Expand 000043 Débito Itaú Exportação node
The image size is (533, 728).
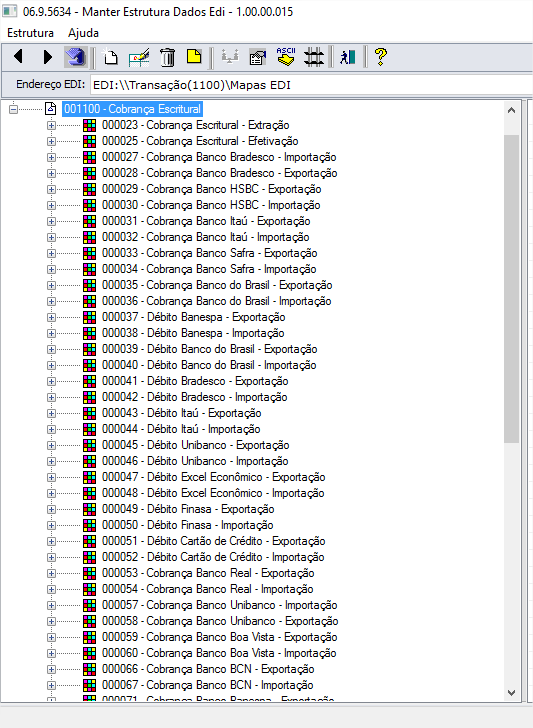pyautogui.click(x=51, y=414)
